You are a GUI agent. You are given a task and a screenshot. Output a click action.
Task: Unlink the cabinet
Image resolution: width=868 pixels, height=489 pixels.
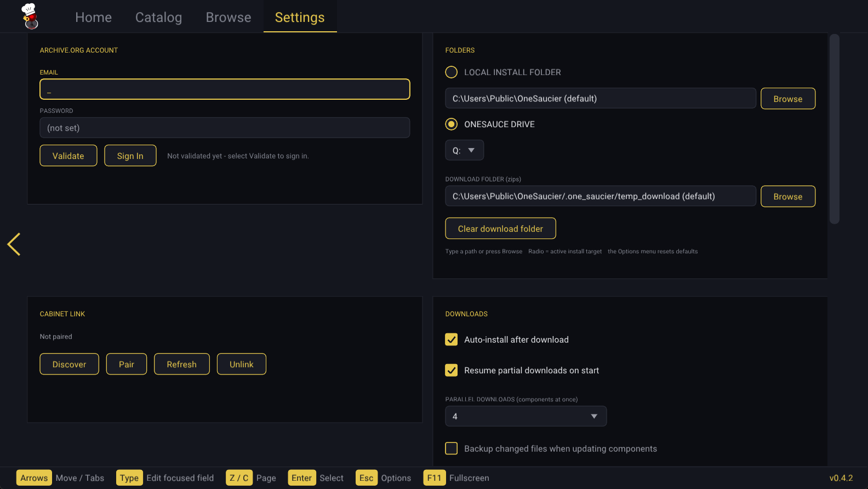[x=242, y=364]
